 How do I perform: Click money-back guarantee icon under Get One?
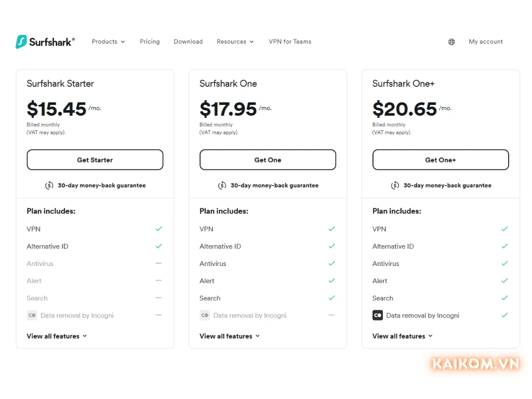tap(222, 185)
